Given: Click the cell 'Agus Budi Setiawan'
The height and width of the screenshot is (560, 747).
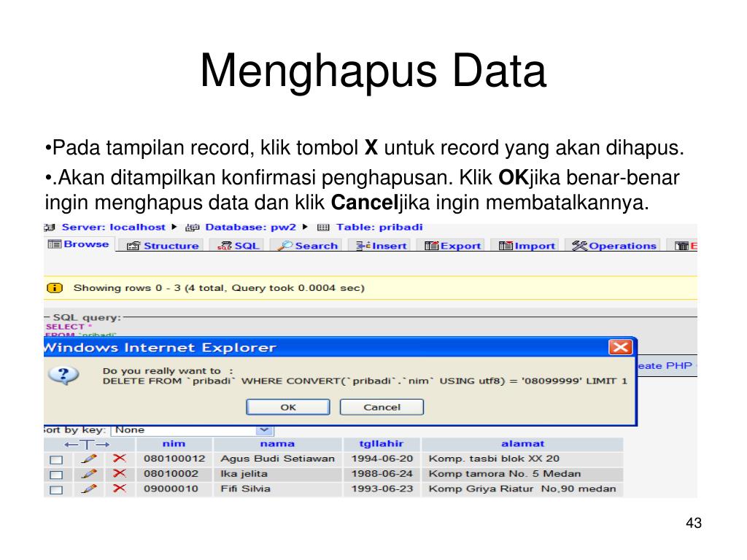Looking at the screenshot, I should pyautogui.click(x=277, y=459).
